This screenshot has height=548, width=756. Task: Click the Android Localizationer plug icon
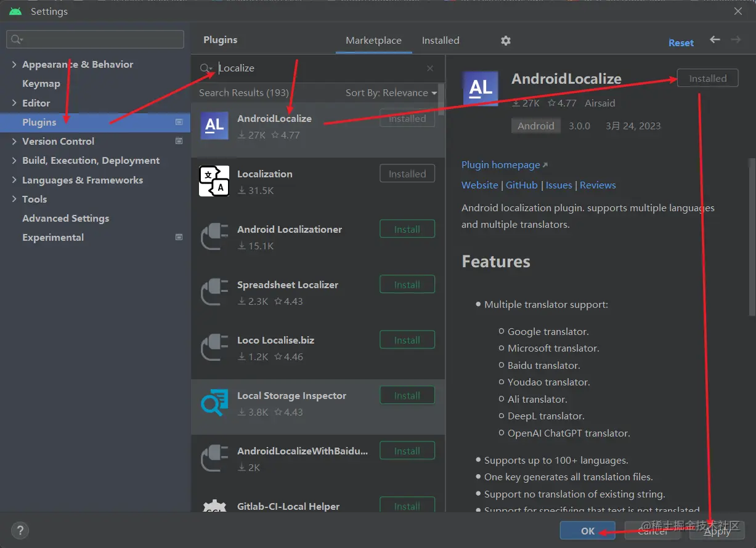pos(214,236)
